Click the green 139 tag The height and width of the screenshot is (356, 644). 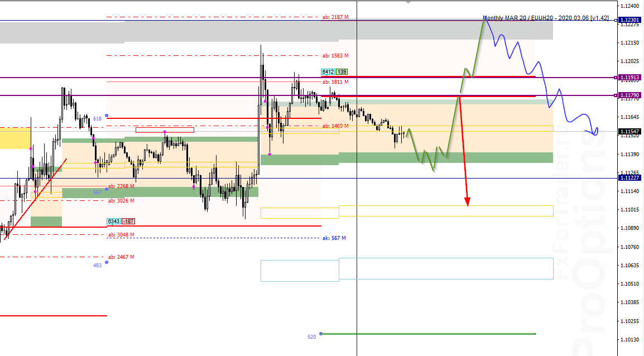coord(342,72)
